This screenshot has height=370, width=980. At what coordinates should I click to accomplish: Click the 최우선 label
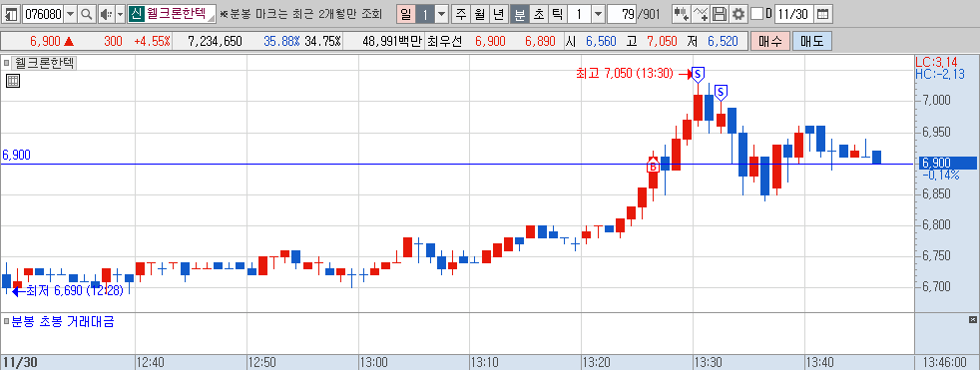(x=444, y=41)
